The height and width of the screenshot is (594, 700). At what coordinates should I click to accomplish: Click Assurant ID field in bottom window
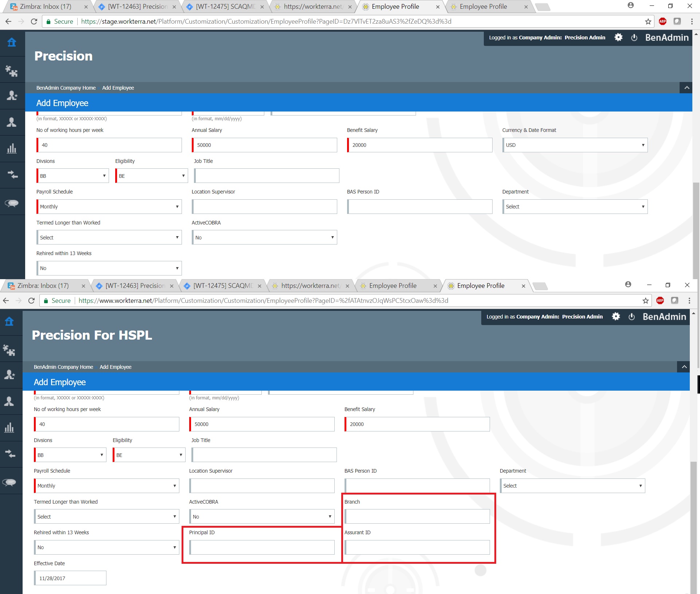[x=417, y=547]
